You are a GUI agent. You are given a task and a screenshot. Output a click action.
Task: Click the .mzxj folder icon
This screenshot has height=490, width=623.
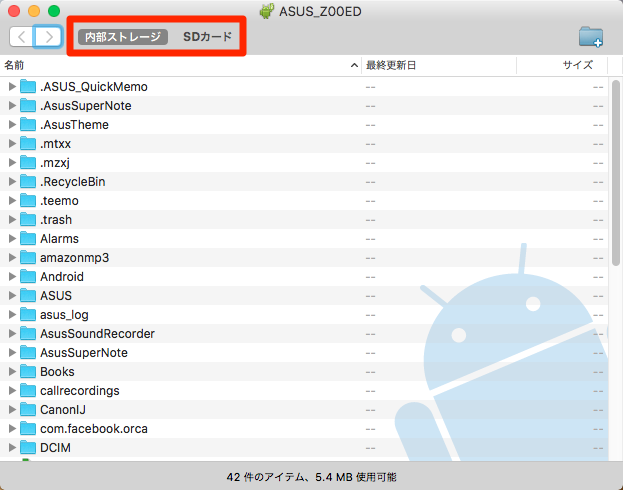(28, 162)
